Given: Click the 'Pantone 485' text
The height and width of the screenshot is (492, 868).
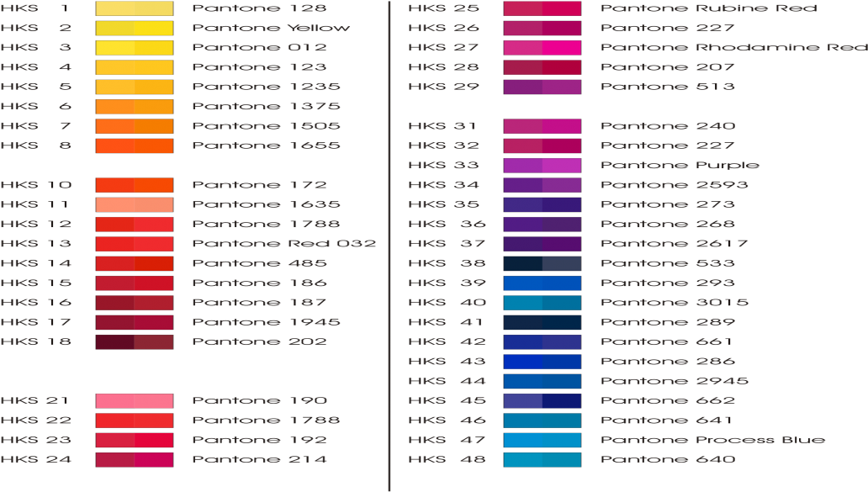Looking at the screenshot, I should (260, 263).
